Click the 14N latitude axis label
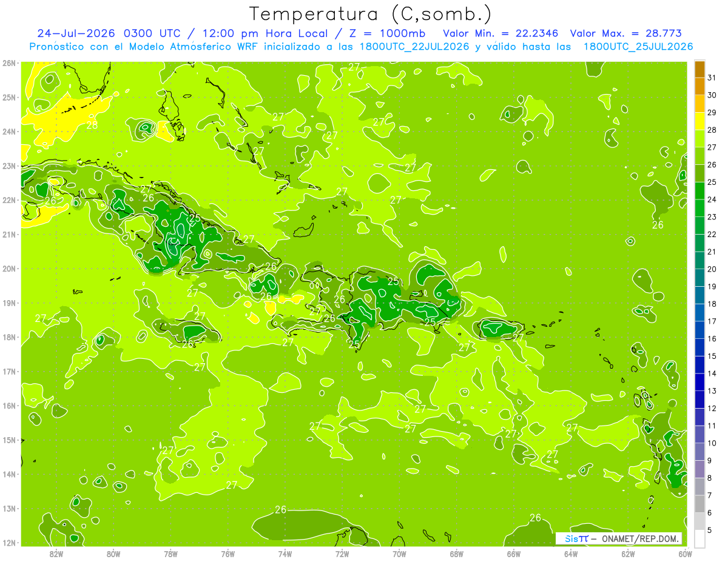Image resolution: width=728 pixels, height=562 pixels. point(9,474)
